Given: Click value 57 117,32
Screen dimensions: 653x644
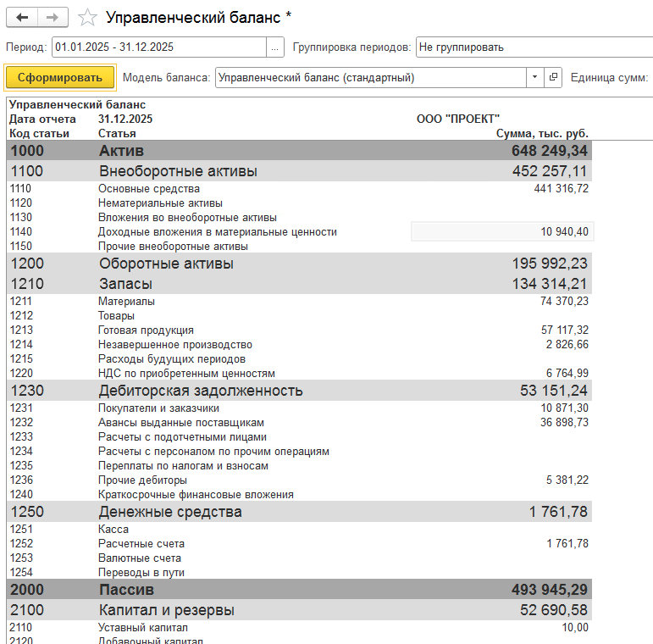Looking at the screenshot, I should pos(564,330).
